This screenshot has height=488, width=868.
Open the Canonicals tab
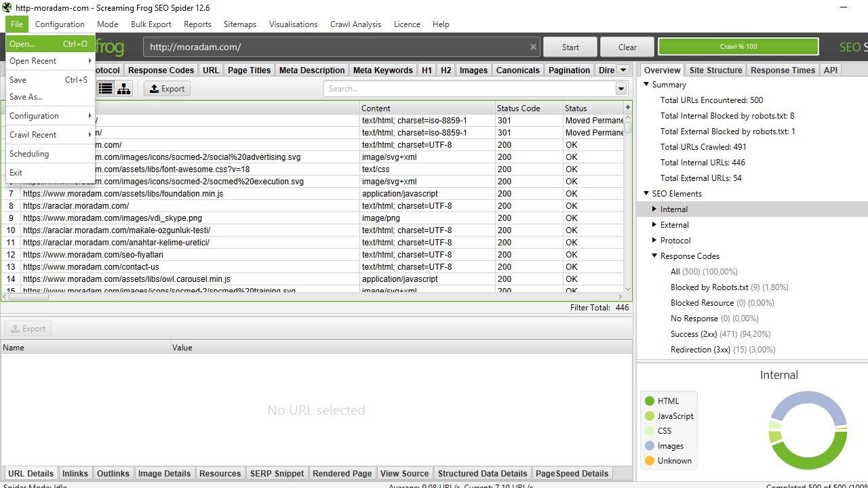click(518, 70)
